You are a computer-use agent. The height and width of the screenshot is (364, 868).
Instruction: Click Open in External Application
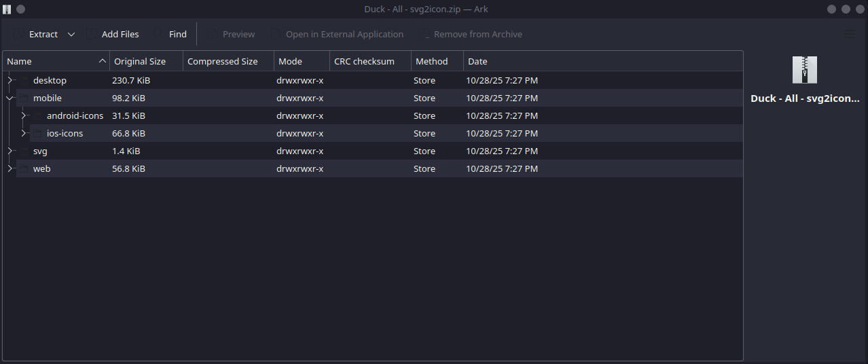pos(337,34)
